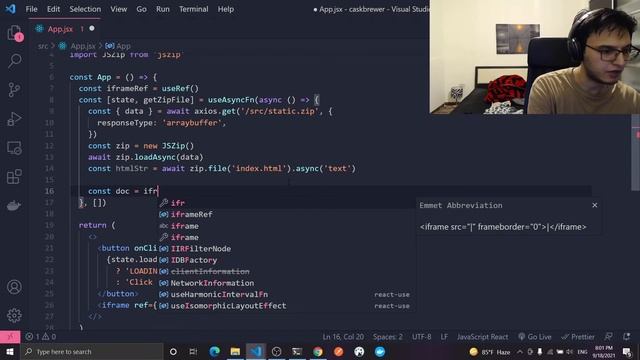Select the deprecated 'clientInformation' suggestion
This screenshot has height=360, width=640.
287,271
